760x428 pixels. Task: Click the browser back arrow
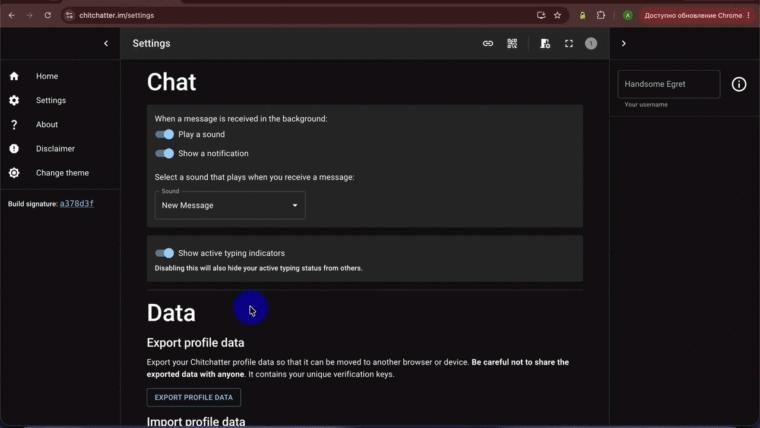click(12, 16)
